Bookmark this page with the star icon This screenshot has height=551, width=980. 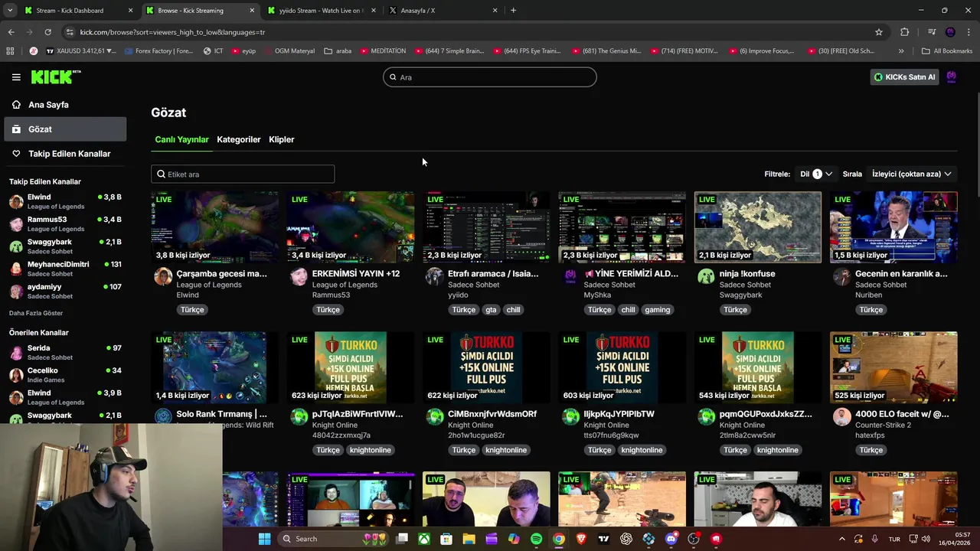point(879,32)
